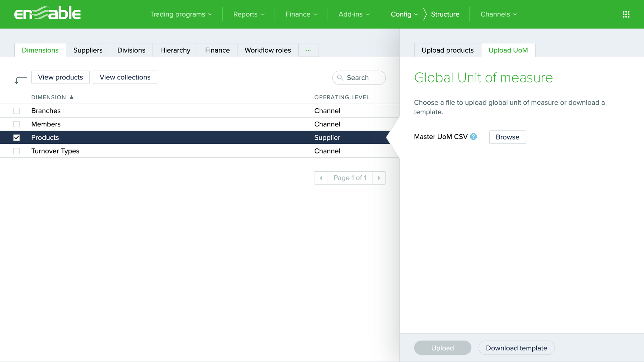Switch to the Suppliers tab
Screen dimensions: 644x362
(x=88, y=50)
